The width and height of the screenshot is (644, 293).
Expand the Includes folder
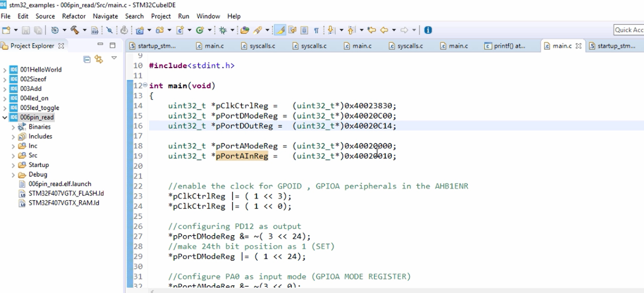[13, 137]
